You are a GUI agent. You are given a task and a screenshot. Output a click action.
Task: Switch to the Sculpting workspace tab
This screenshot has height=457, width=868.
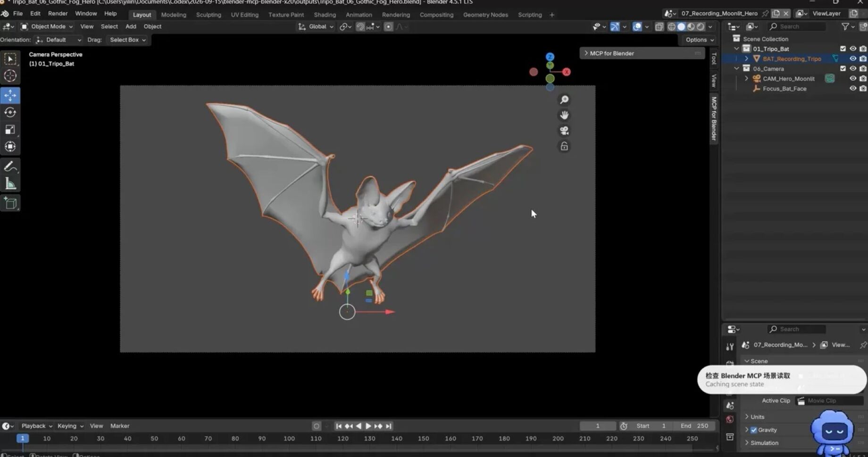pyautogui.click(x=209, y=15)
